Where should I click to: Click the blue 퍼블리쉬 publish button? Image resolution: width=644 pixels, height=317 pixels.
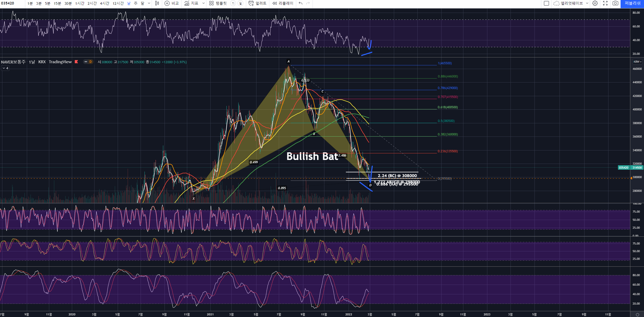632,3
